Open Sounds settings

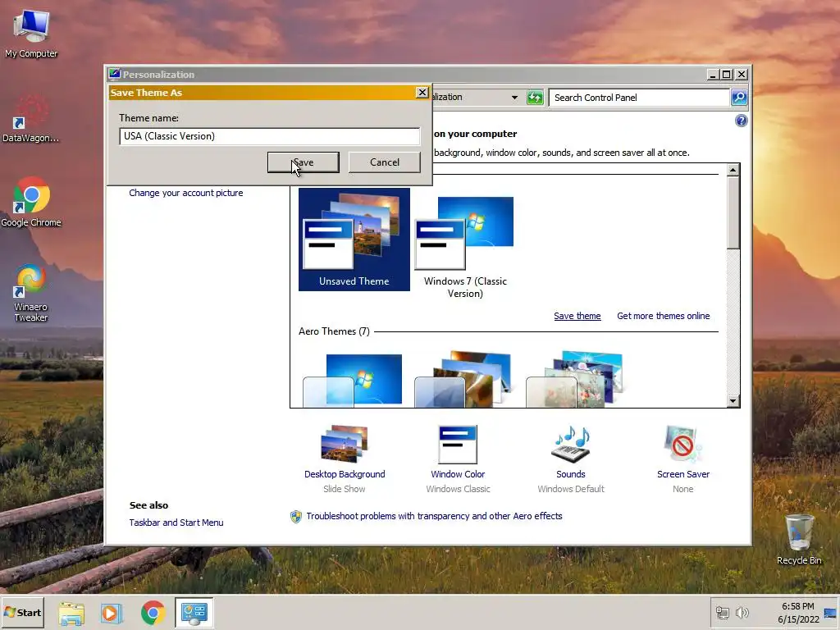571,459
